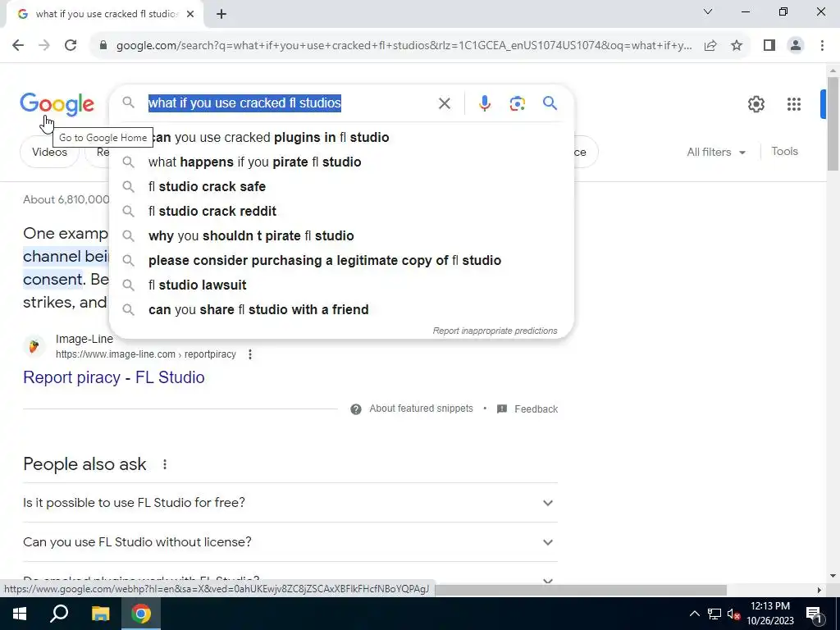Open the Google apps grid
The height and width of the screenshot is (630, 840).
[x=793, y=104]
